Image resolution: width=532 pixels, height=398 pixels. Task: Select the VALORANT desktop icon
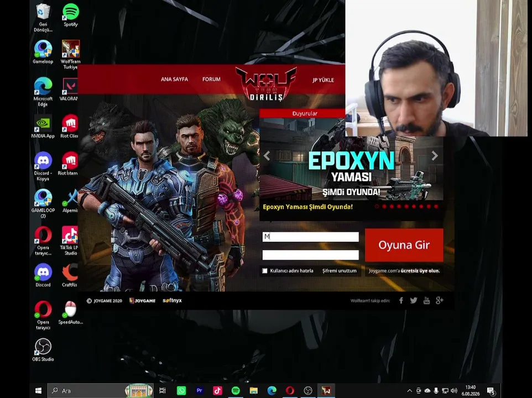point(70,90)
